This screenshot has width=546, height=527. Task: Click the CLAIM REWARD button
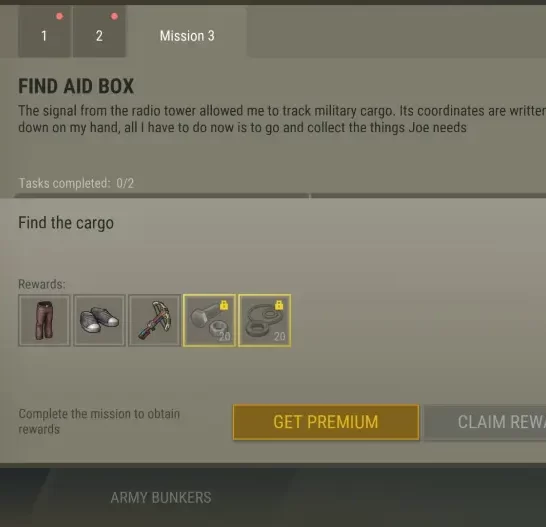[485, 422]
